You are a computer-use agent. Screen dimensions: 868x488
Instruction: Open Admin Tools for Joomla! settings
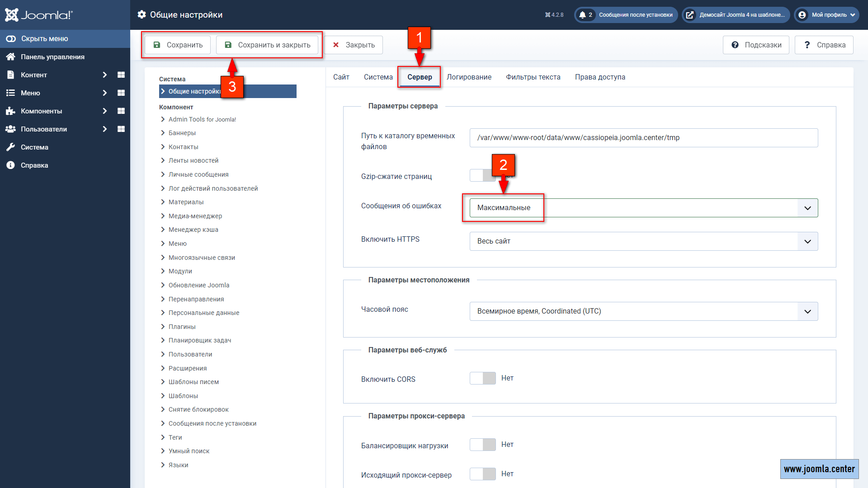tap(202, 119)
